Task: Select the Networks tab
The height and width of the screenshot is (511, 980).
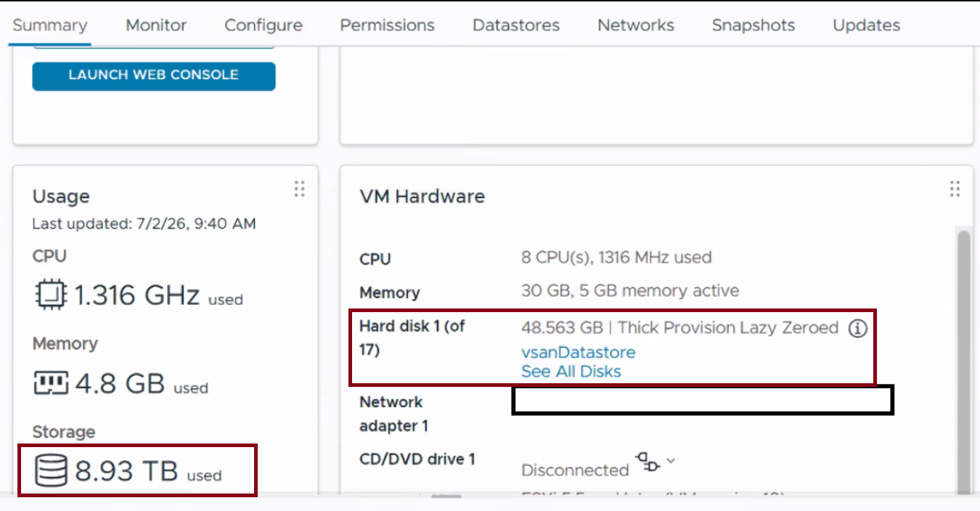Action: click(636, 25)
